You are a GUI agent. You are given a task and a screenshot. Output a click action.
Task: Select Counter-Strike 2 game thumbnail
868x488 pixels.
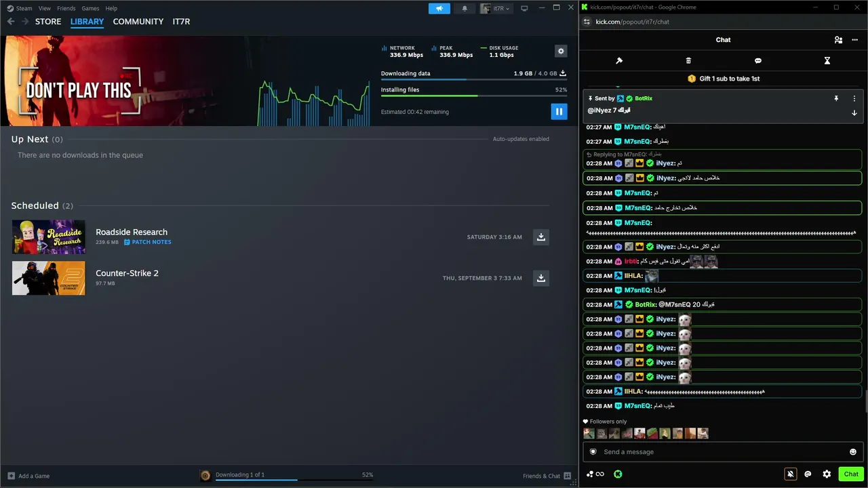tap(49, 278)
